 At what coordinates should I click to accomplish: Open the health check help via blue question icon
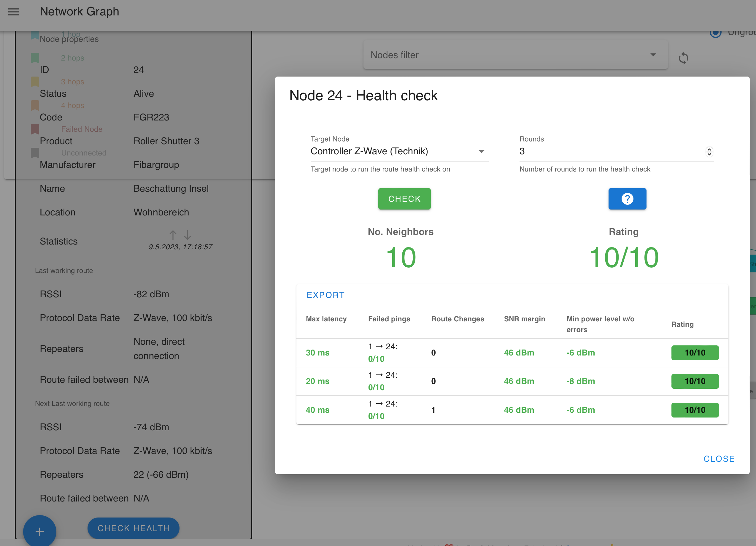tap(627, 199)
